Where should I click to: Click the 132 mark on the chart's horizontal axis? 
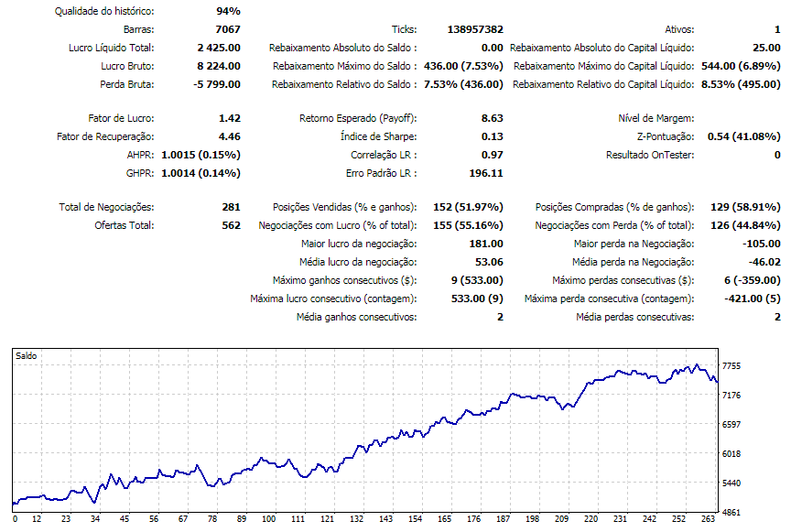point(356,519)
